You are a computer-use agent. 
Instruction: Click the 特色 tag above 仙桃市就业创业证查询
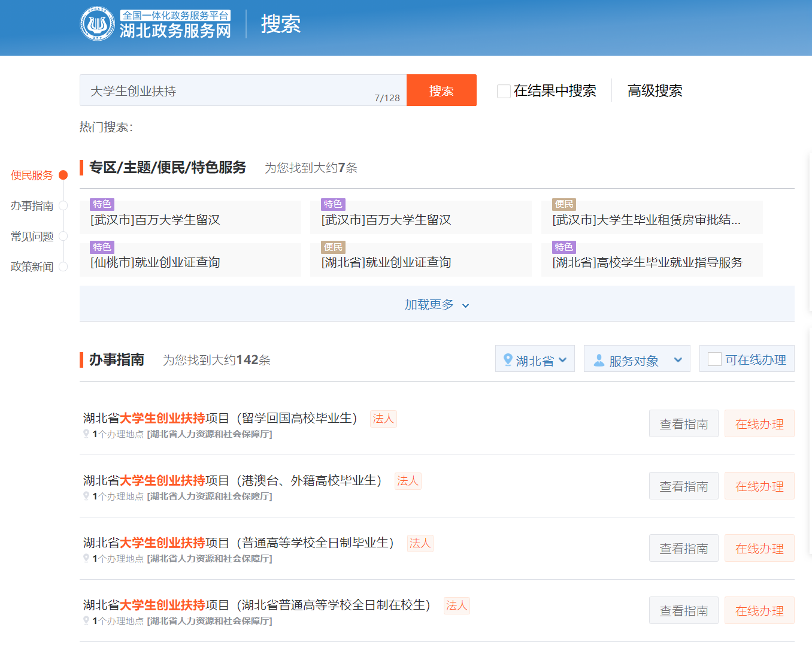(102, 247)
